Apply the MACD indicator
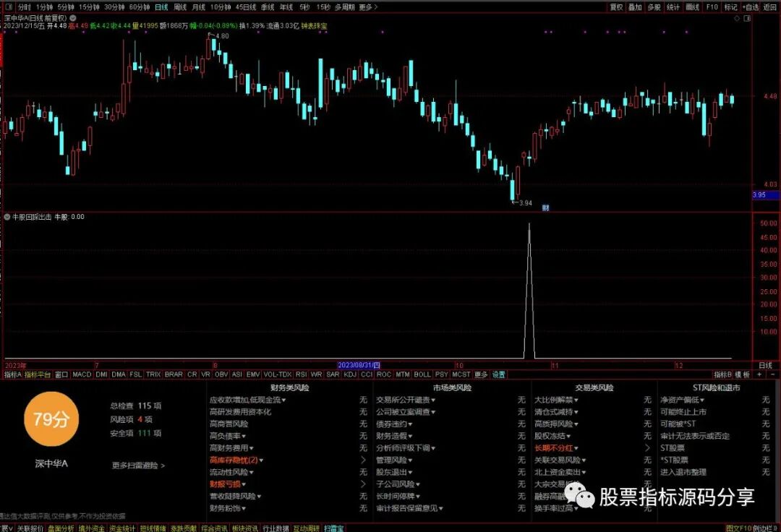 (x=82, y=374)
